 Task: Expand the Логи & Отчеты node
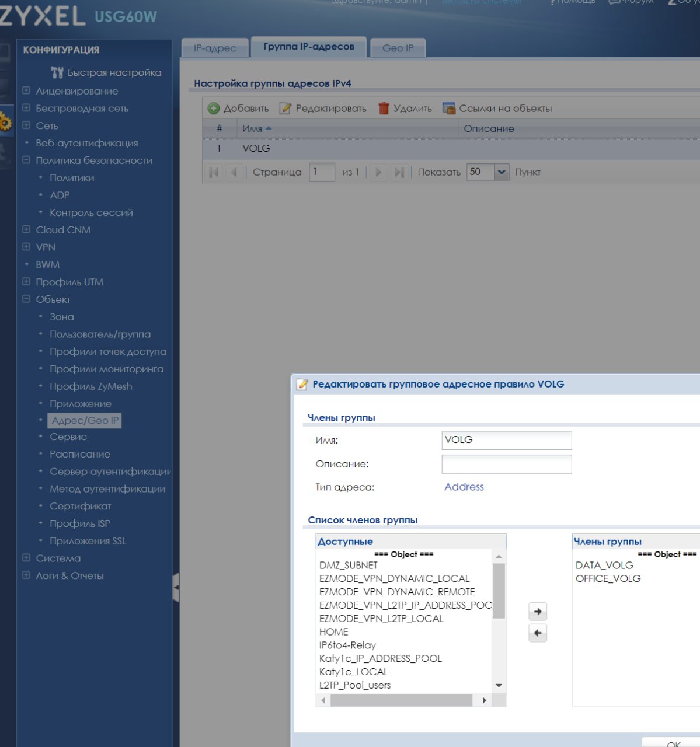pos(26,575)
